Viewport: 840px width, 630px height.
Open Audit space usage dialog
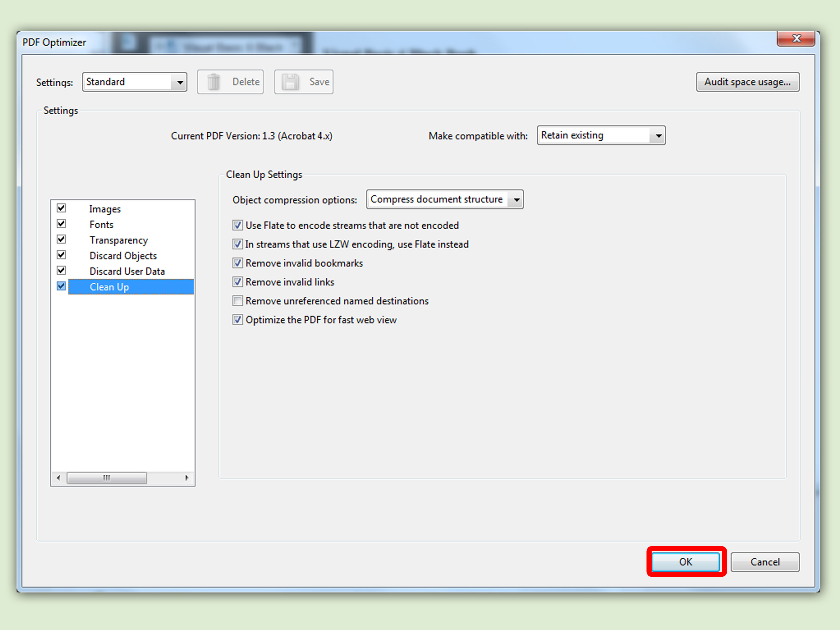[x=747, y=82]
